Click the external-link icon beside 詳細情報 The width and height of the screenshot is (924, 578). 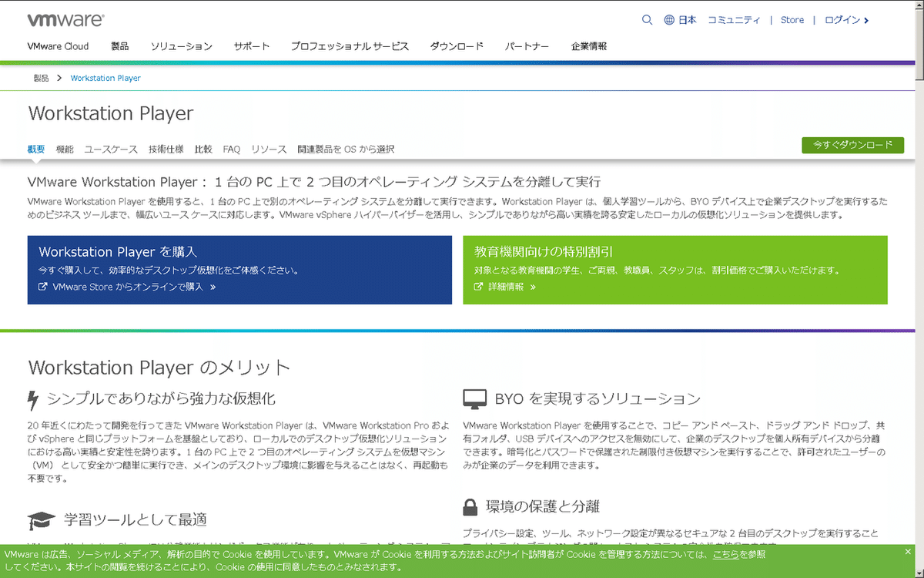coord(478,286)
